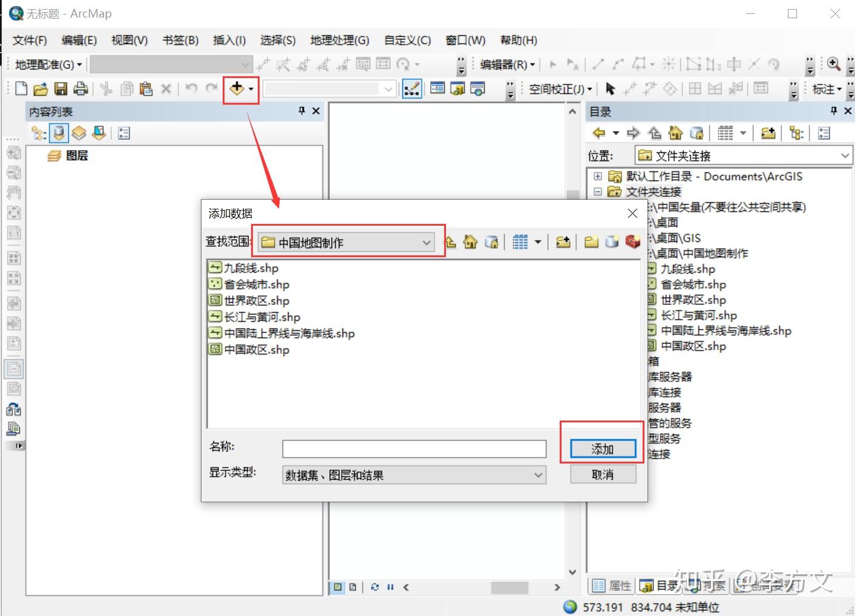
Task: Click Connect To Folder icon in Catalog panel
Action: click(768, 133)
